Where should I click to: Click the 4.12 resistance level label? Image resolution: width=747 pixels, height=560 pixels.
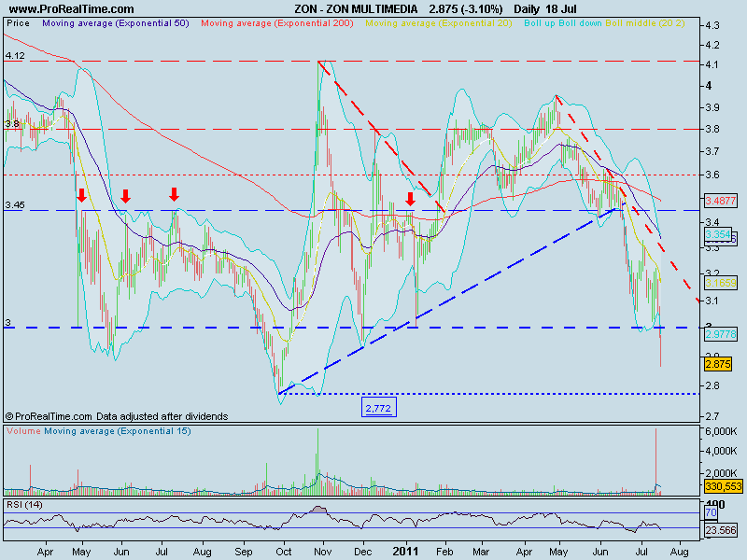pyautogui.click(x=15, y=56)
